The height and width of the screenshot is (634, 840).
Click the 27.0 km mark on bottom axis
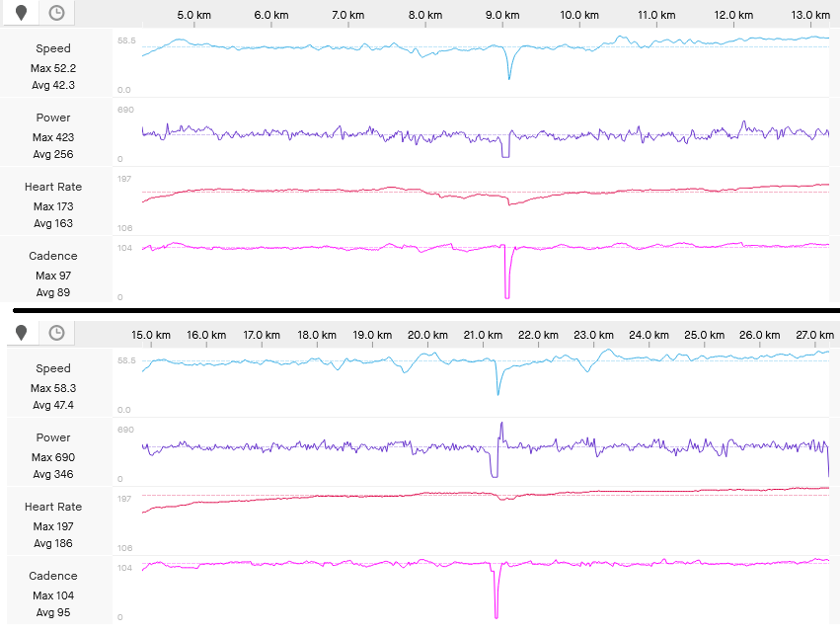click(815, 336)
